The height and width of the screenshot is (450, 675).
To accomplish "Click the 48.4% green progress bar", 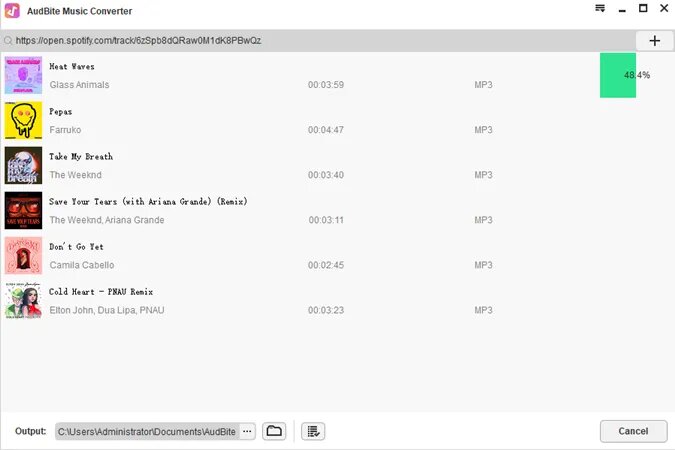I will click(618, 75).
